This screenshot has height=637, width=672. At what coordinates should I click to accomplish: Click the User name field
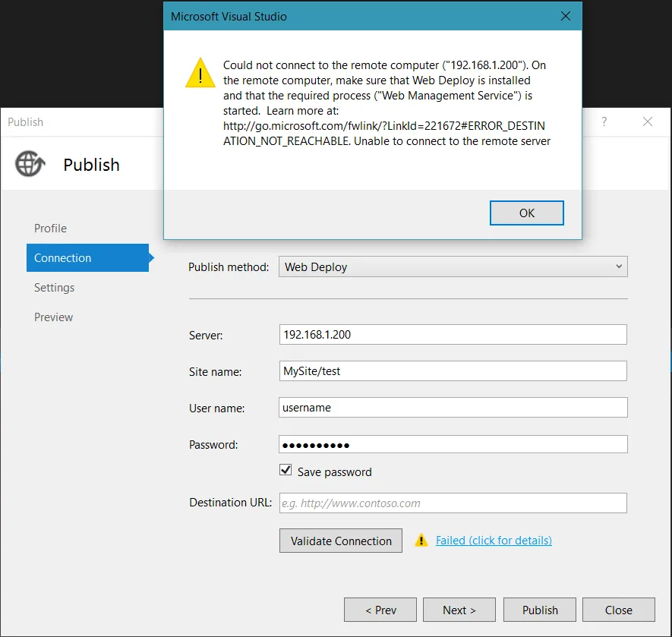pyautogui.click(x=453, y=407)
